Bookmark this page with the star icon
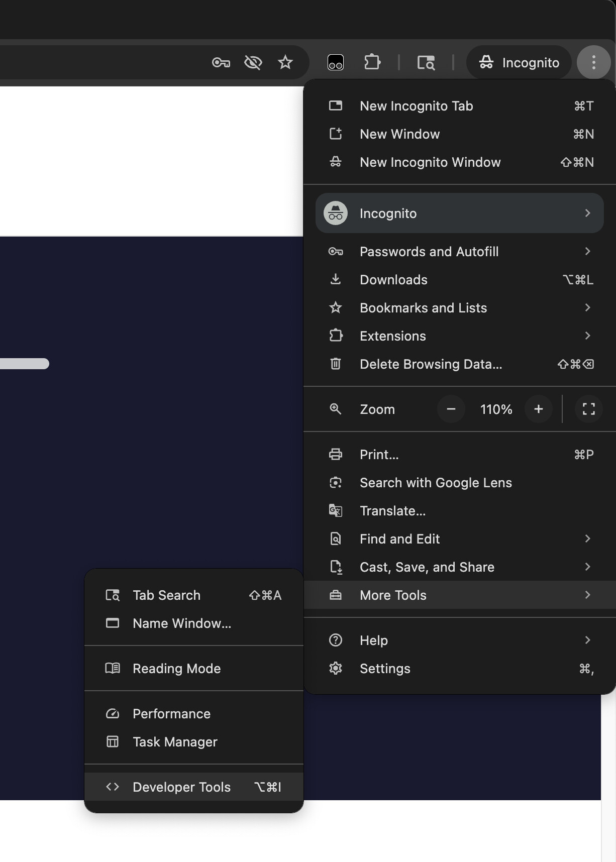616x862 pixels. coord(285,62)
